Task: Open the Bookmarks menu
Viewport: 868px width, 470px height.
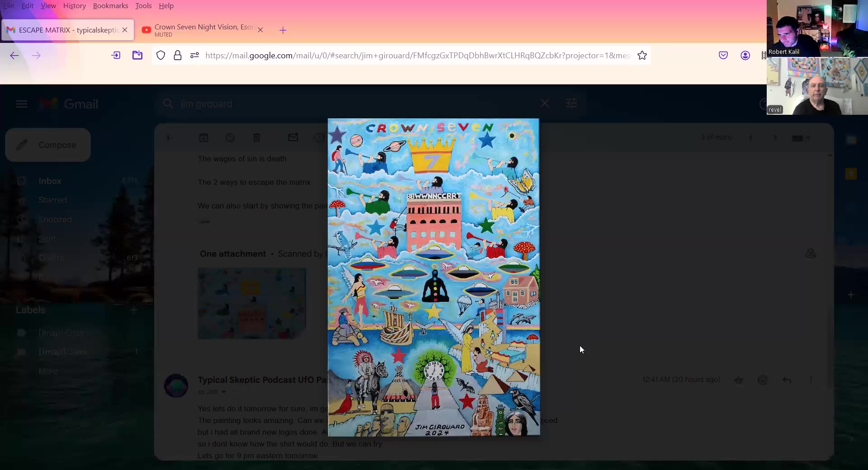Action: click(x=110, y=6)
